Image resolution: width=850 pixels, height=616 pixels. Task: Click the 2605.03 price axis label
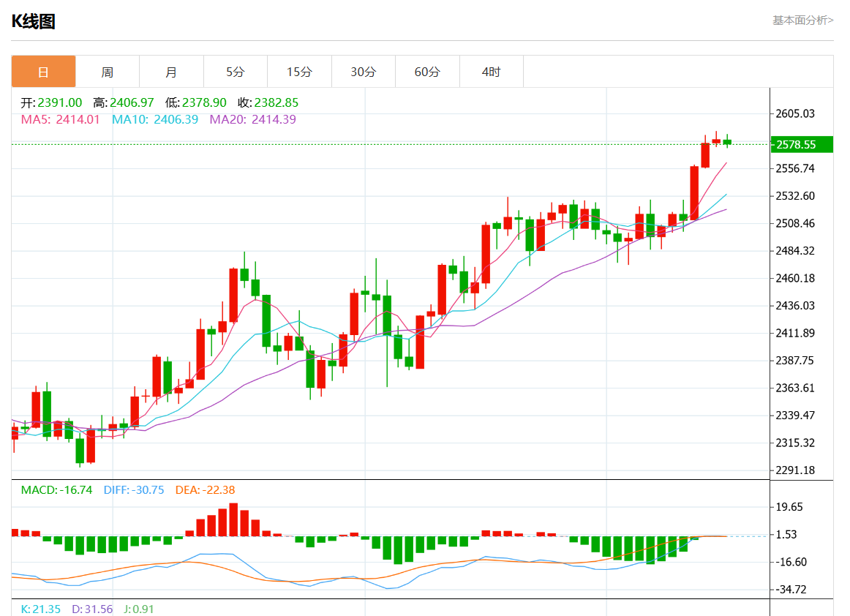tap(794, 113)
